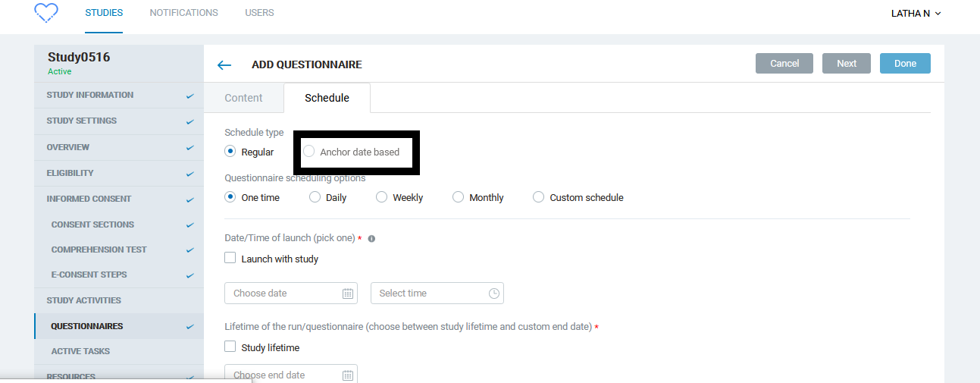Switch to the Schedule tab

tap(327, 98)
